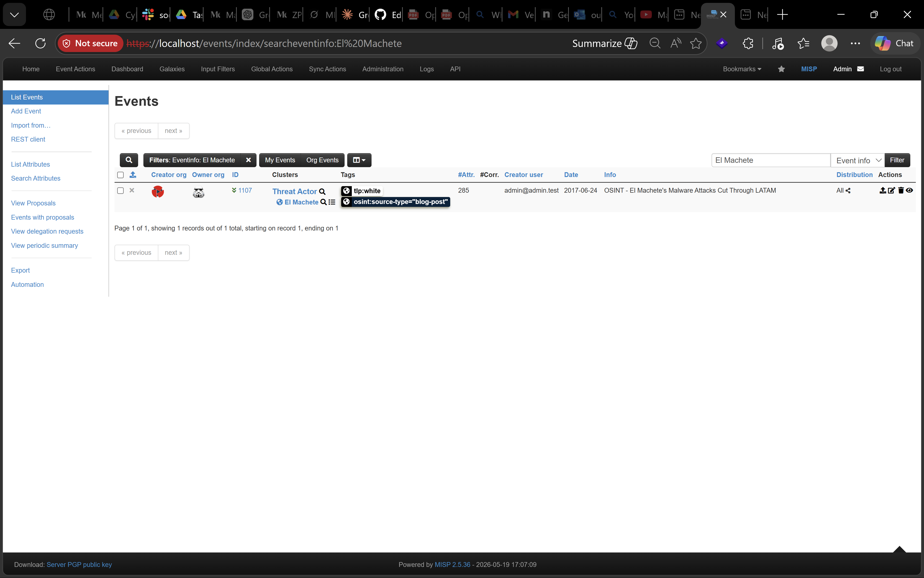Go back with browser back arrow
Viewport: 924px width, 578px height.
(14, 43)
